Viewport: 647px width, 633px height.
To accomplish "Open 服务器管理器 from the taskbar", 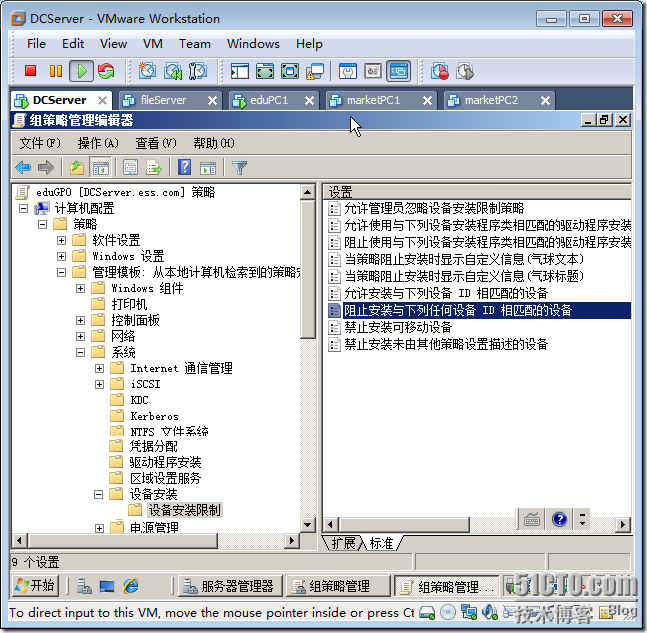I will click(230, 586).
